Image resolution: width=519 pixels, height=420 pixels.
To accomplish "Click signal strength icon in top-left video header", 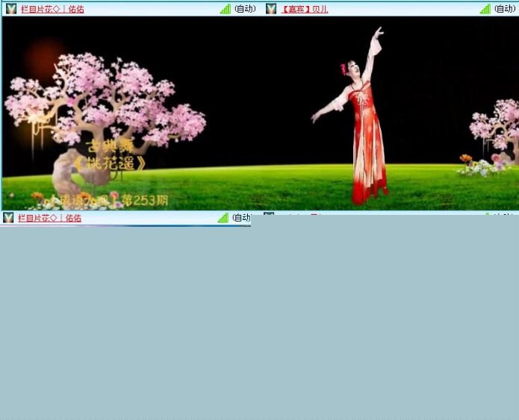I will (226, 9).
